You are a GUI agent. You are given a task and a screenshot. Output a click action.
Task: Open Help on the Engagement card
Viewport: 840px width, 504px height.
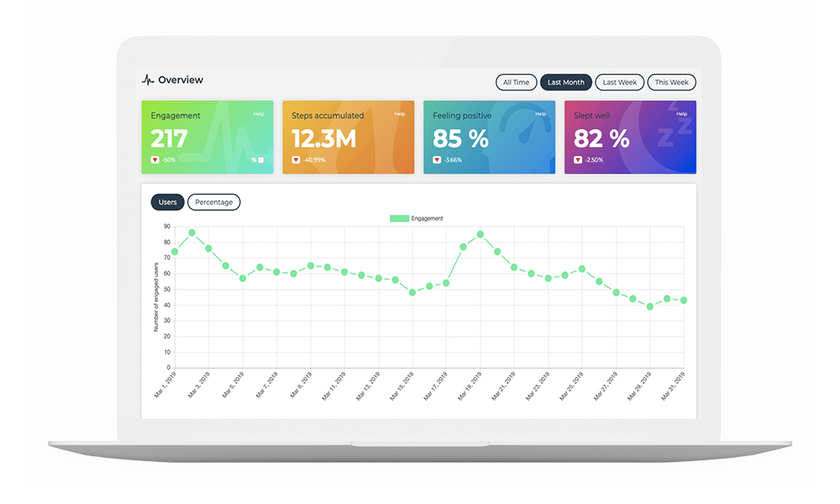pos(259,112)
